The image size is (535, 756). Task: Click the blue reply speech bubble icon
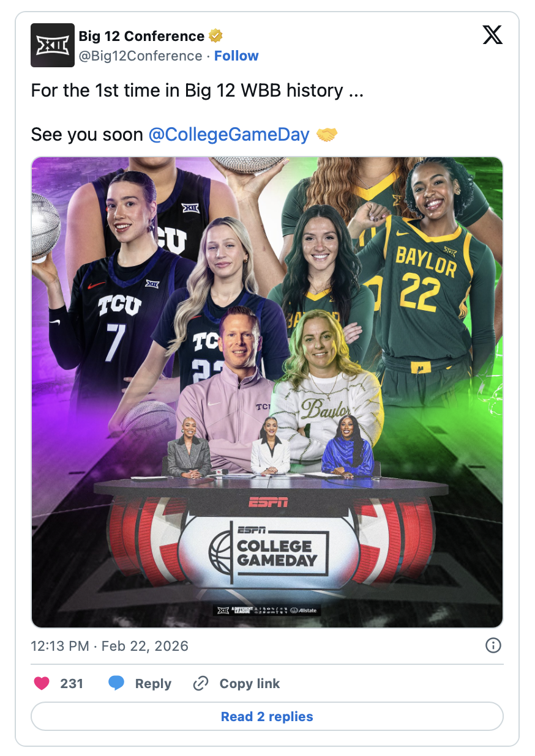[x=116, y=684]
